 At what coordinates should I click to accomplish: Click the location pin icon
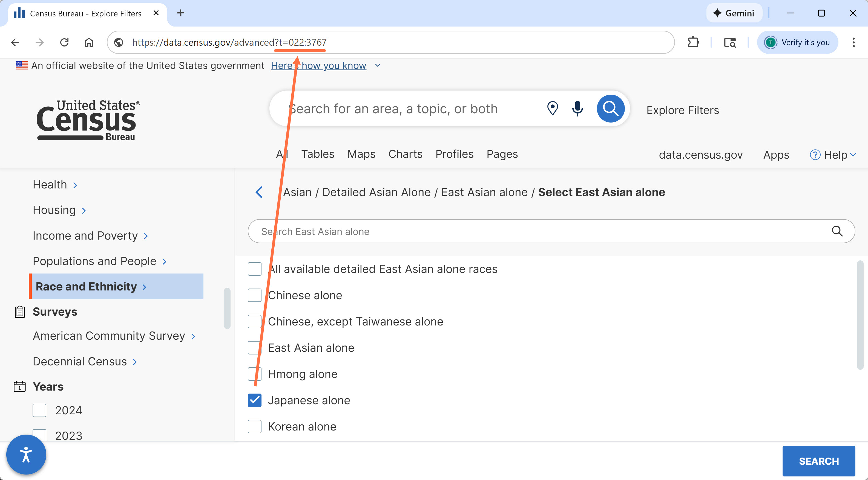(552, 108)
